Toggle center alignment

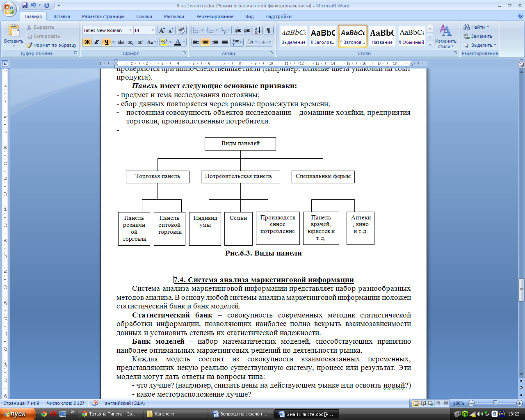tap(205, 42)
